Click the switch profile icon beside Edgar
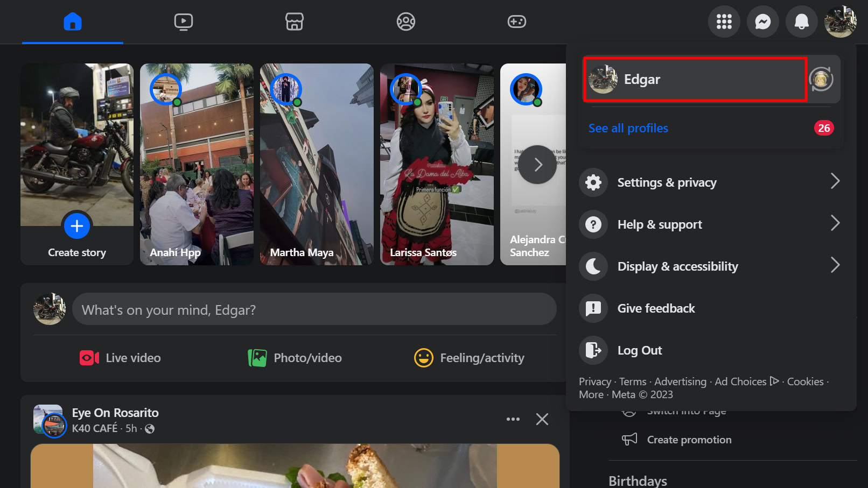 (x=821, y=80)
